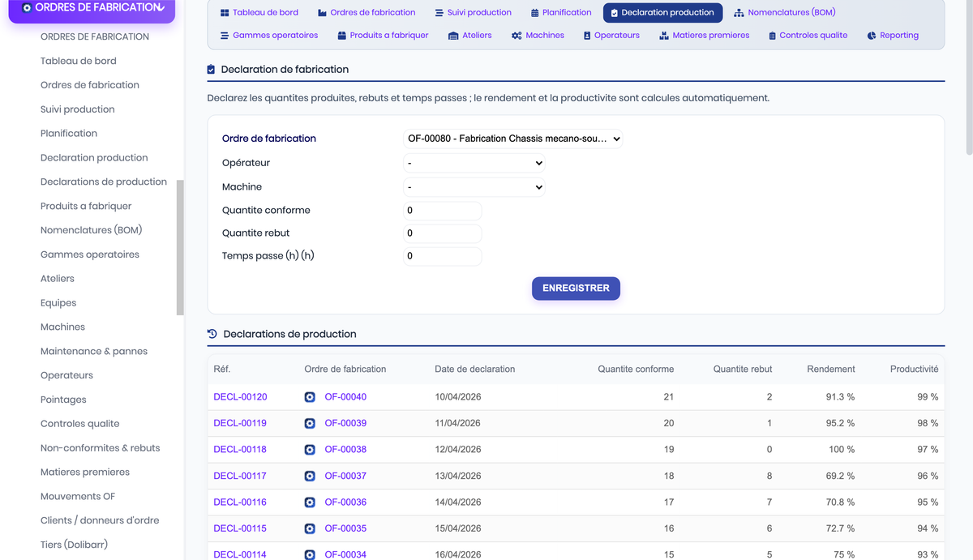Viewport: 973px width, 560px height.
Task: Open declaration DECL-00117
Action: (240, 477)
